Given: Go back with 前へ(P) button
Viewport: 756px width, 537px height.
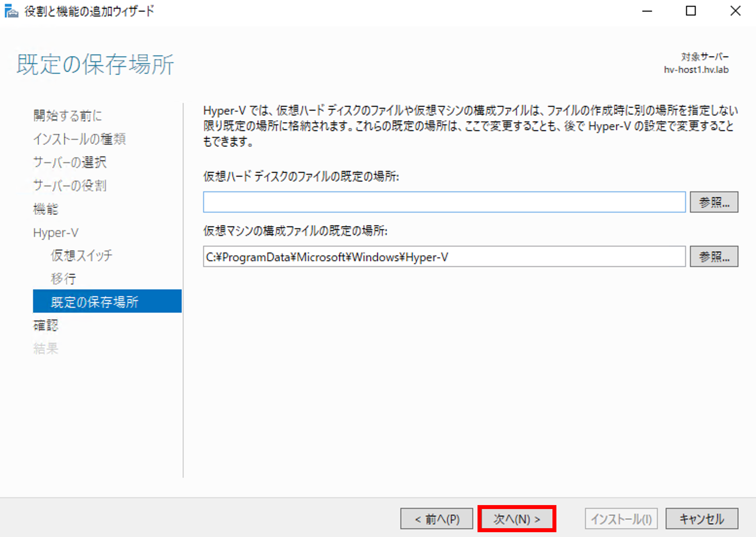Looking at the screenshot, I should point(437,519).
